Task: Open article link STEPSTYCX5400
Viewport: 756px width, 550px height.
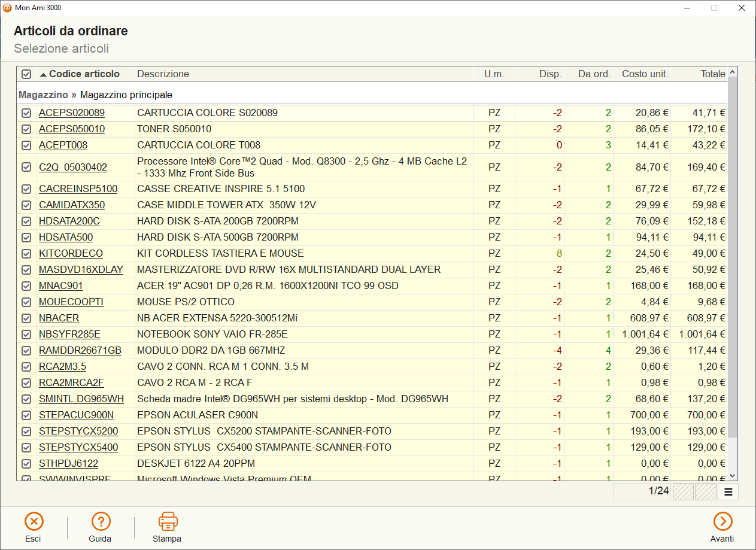Action: click(x=78, y=447)
